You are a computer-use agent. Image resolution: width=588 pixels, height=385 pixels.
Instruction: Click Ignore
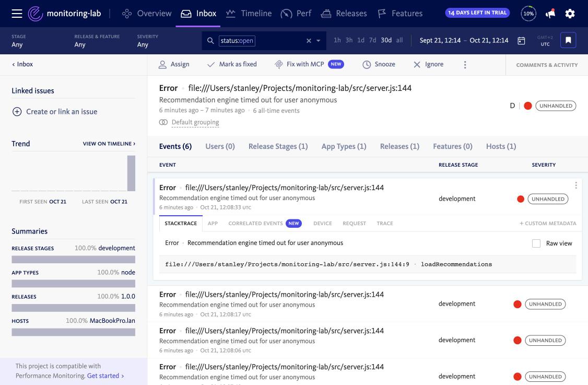pyautogui.click(x=428, y=65)
